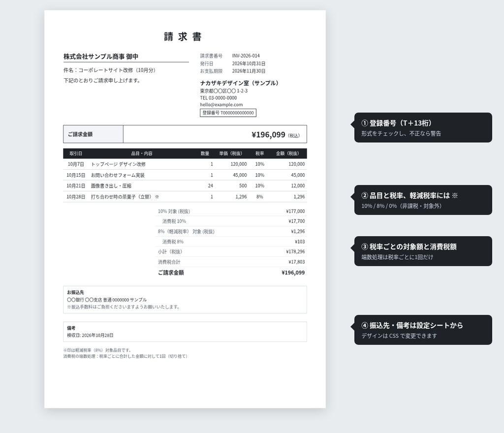Click the 消費税 8% amount ¥103
The width and height of the screenshot is (504, 433).
300,242
